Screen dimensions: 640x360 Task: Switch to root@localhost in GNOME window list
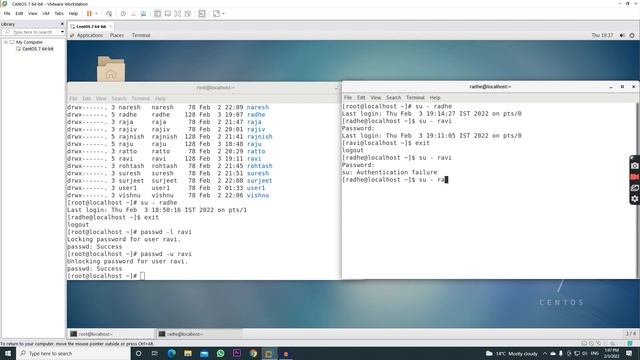click(111, 334)
